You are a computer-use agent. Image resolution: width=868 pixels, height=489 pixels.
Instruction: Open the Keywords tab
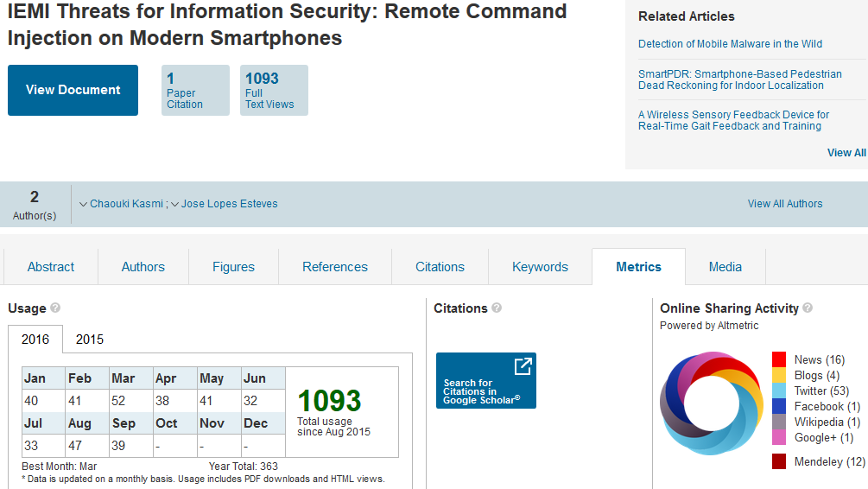point(540,267)
